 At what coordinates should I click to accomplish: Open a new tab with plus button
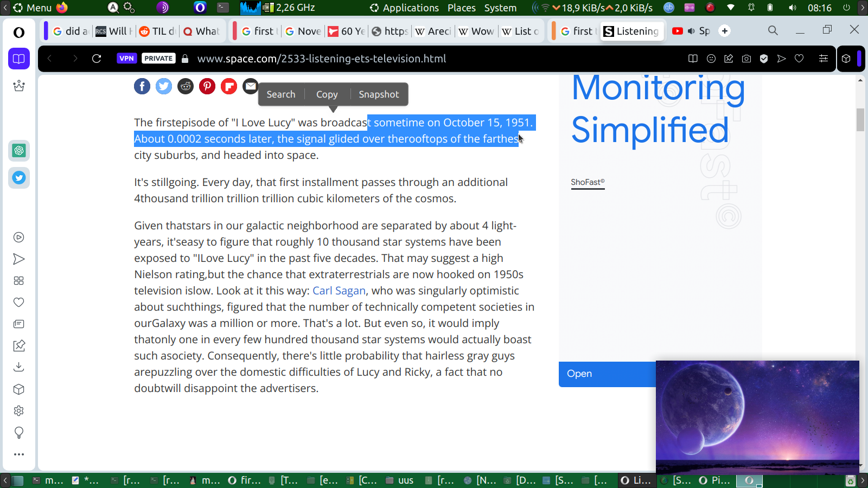[725, 31]
